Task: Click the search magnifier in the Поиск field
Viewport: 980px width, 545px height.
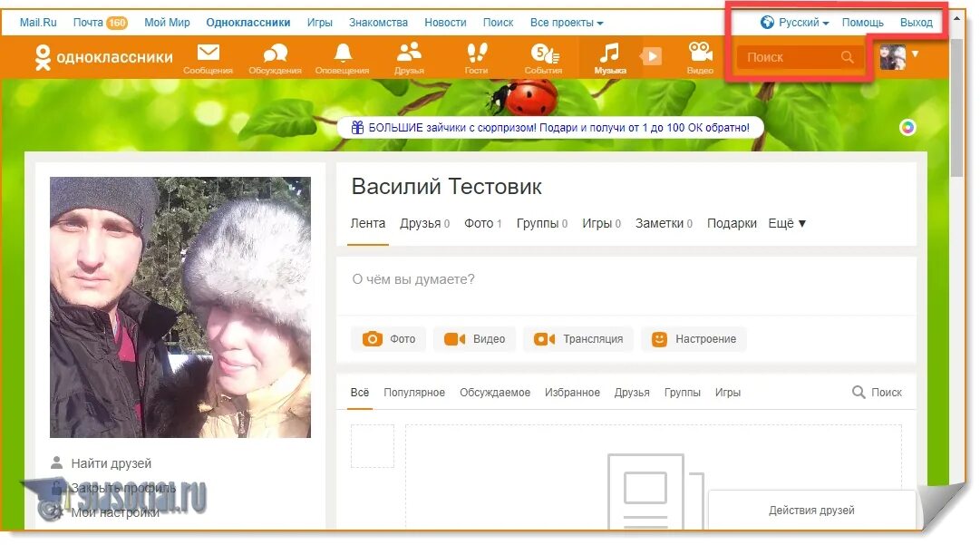Action: tap(847, 57)
